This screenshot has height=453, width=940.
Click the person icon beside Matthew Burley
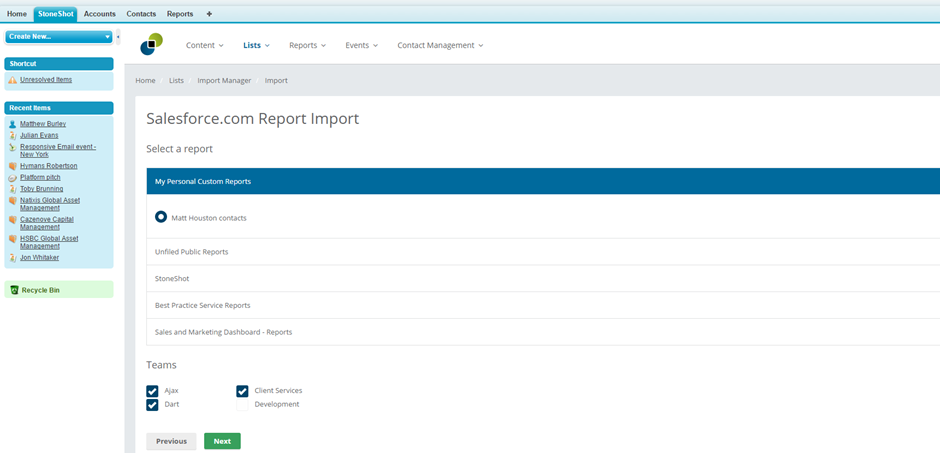pyautogui.click(x=13, y=124)
